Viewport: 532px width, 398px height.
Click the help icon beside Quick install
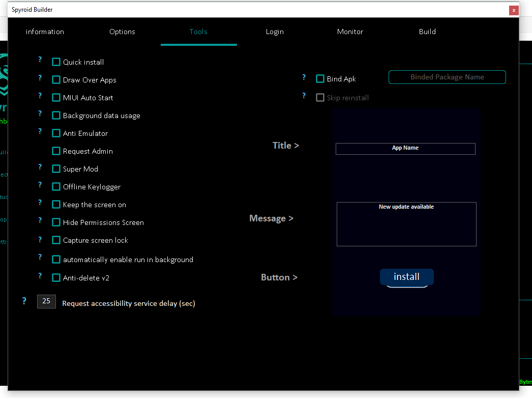click(40, 60)
